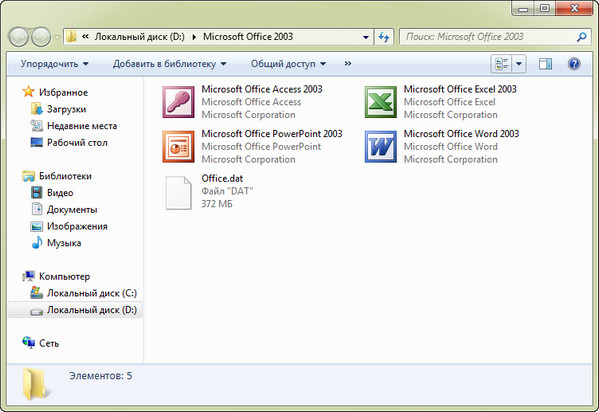
Task: Toggle the preview pane
Action: click(545, 64)
